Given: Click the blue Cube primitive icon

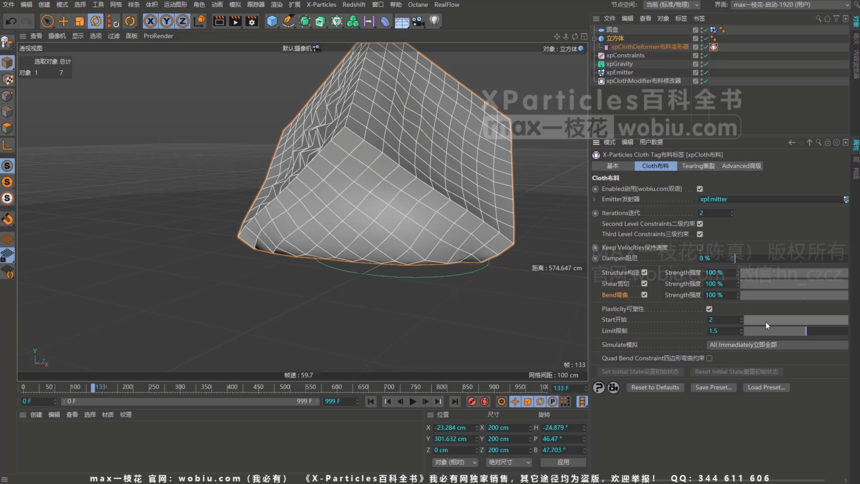Looking at the screenshot, I should click(x=272, y=21).
